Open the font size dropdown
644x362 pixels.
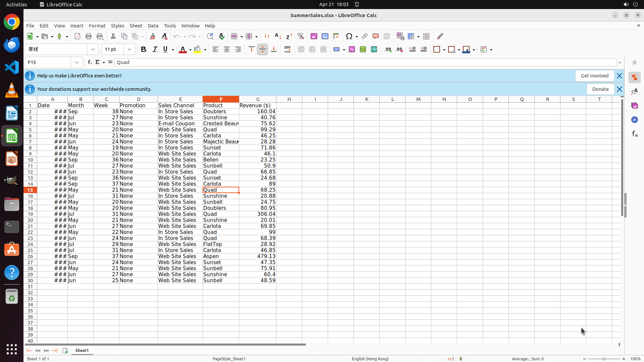[x=129, y=50]
